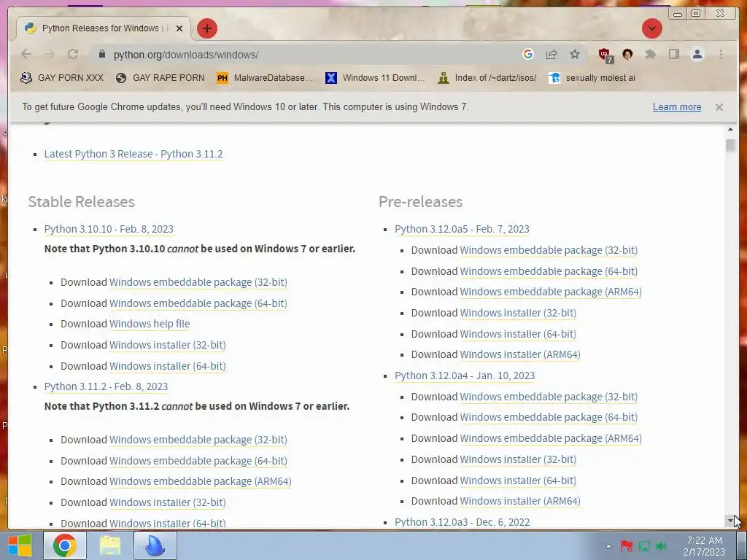Screen dimensions: 747x560
Task: Open Python 3.12.0a3 - Dec. 6, 2022 link
Action: [x=462, y=522]
